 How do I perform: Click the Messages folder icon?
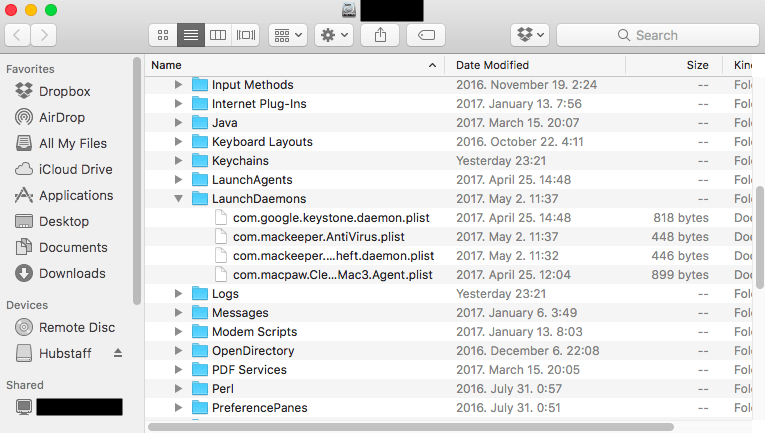[x=200, y=313]
